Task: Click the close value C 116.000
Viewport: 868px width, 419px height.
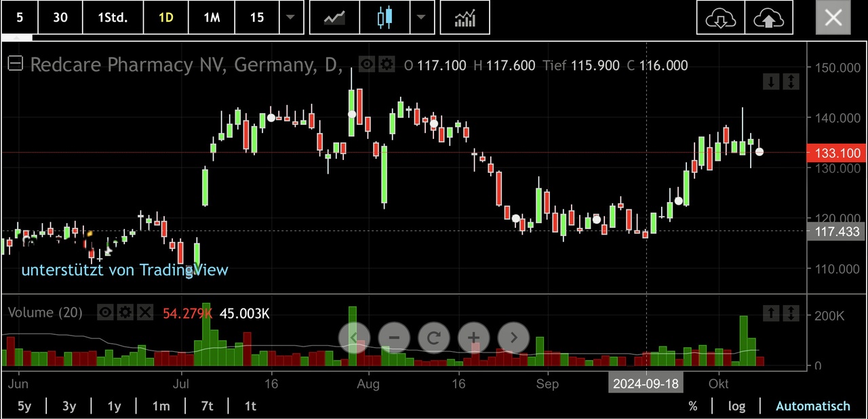Action: pyautogui.click(x=657, y=66)
